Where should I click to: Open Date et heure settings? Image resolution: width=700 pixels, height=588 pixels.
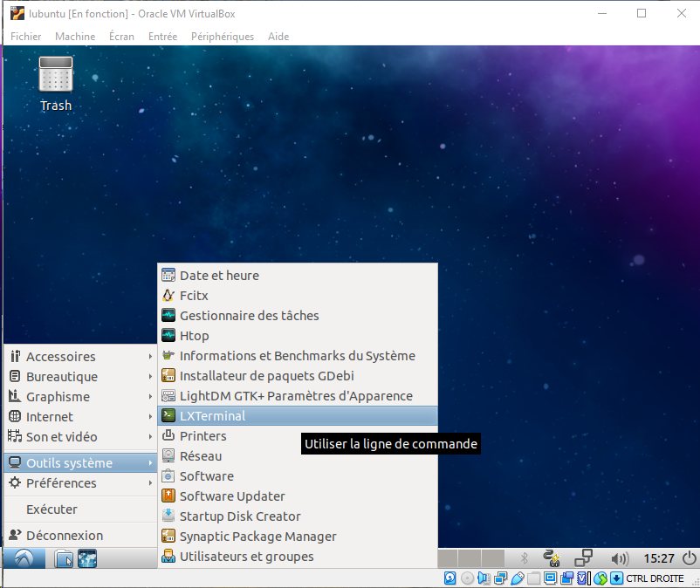tap(219, 276)
